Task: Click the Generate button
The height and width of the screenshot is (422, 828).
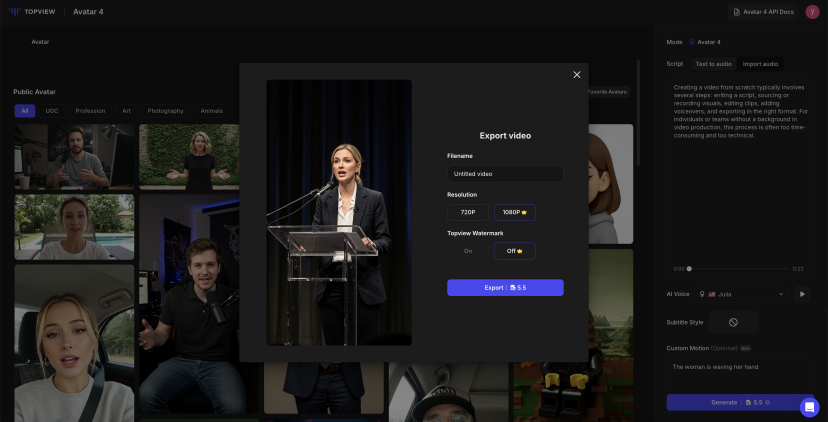Action: point(736,402)
